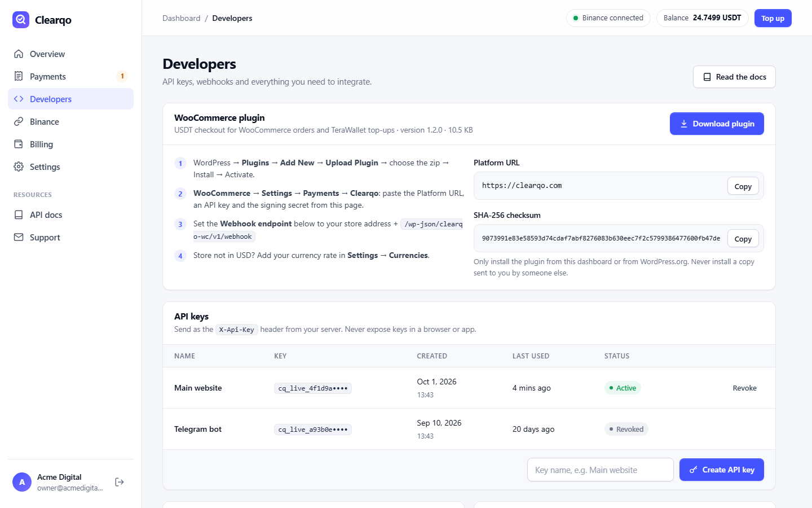Copy the Platform URL

tap(743, 186)
